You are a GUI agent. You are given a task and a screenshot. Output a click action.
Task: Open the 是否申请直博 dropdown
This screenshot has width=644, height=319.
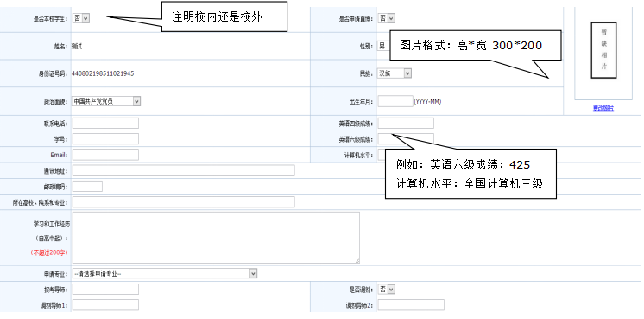click(387, 18)
